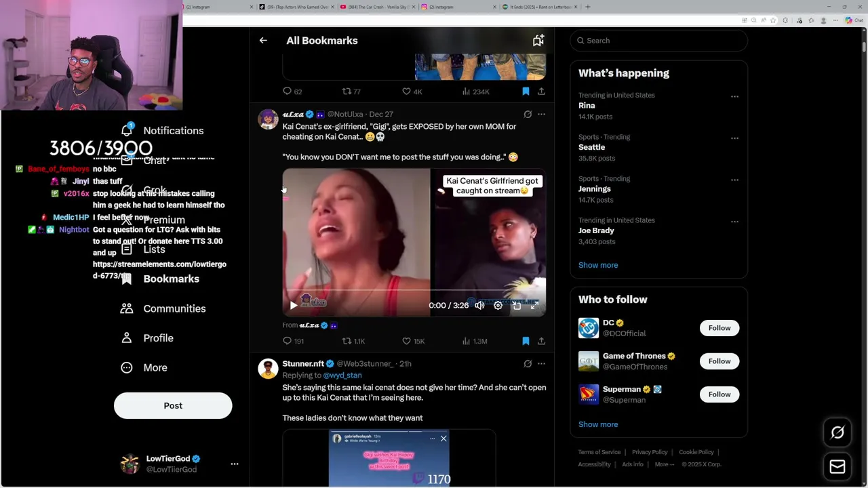
Task: View analytics showing 234K views
Action: [475, 91]
